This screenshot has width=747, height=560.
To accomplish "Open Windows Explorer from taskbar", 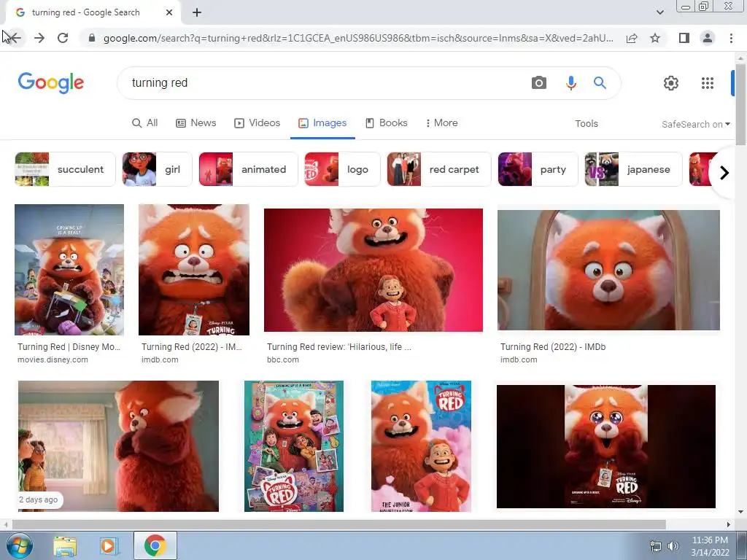I will [x=65, y=546].
